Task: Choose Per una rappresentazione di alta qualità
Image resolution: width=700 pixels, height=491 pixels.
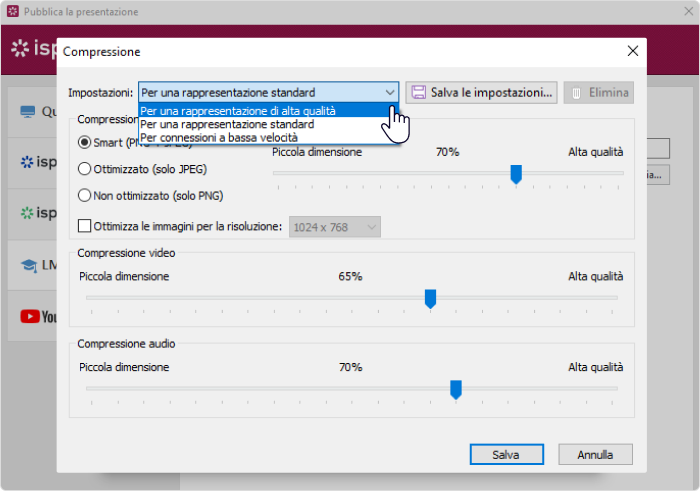Action: click(x=237, y=111)
